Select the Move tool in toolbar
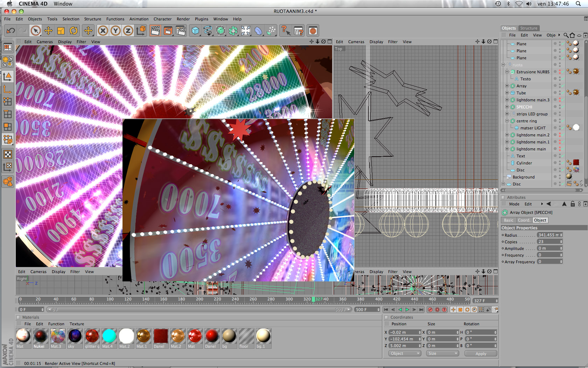Image resolution: width=588 pixels, height=368 pixels. pos(48,31)
